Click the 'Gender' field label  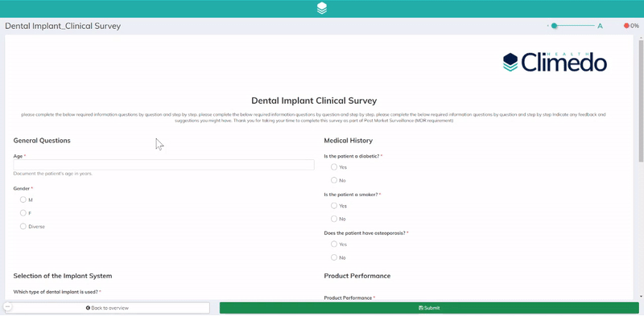(22, 189)
